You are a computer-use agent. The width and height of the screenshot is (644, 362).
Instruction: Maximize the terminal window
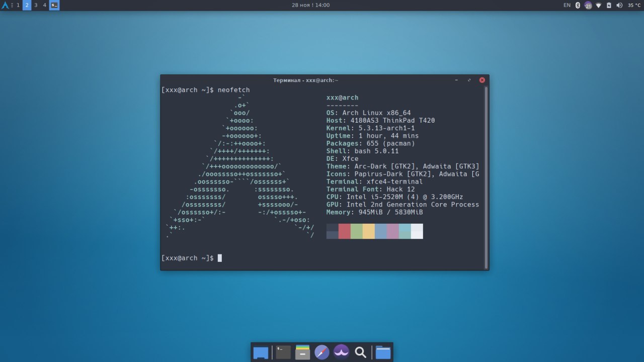click(x=469, y=80)
